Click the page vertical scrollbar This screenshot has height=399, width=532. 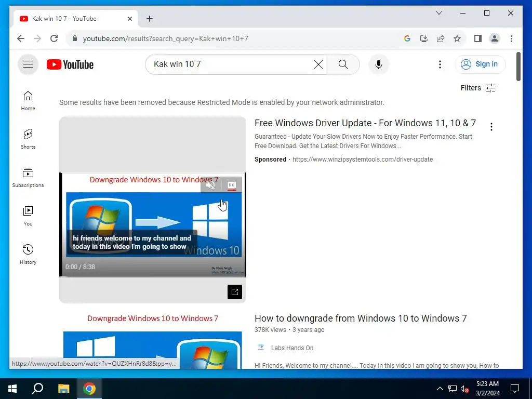pos(518,66)
